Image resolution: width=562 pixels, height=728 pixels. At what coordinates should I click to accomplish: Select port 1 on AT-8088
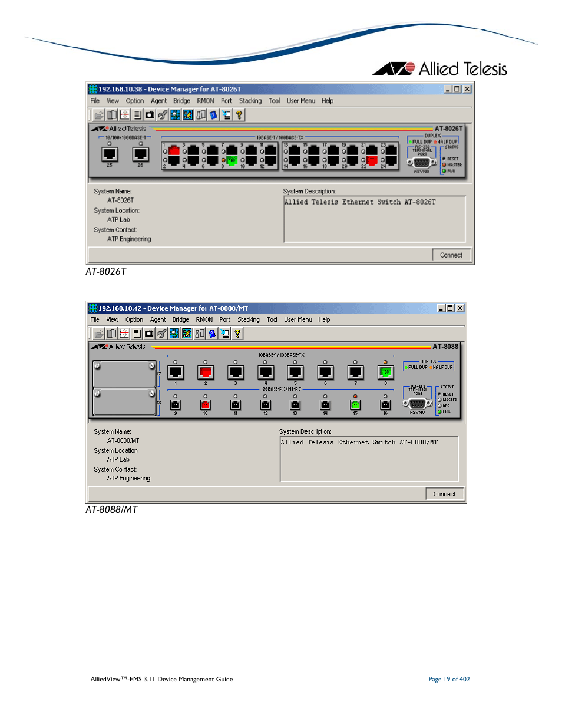click(176, 373)
